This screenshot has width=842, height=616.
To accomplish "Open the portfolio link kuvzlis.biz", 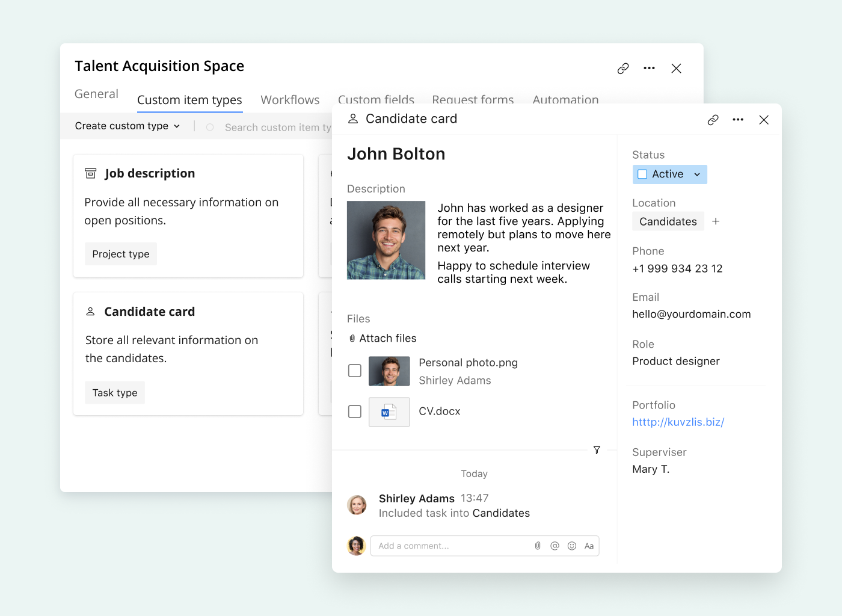I will click(678, 422).
